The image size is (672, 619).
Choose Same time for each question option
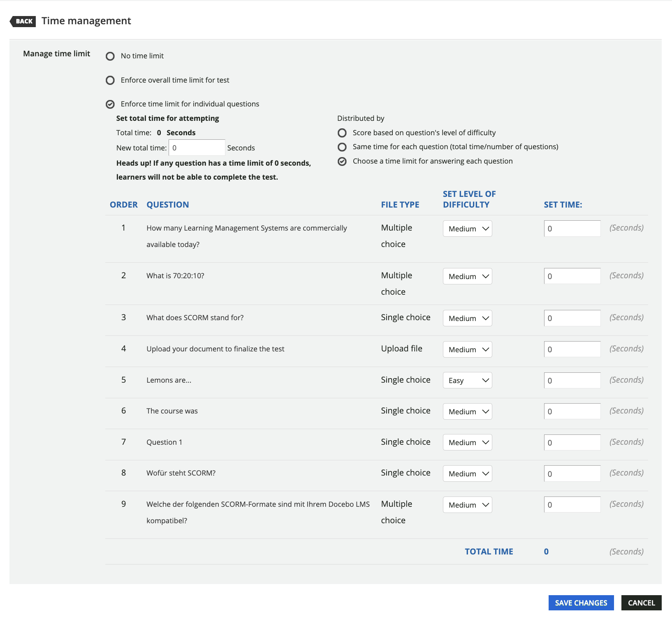click(342, 147)
